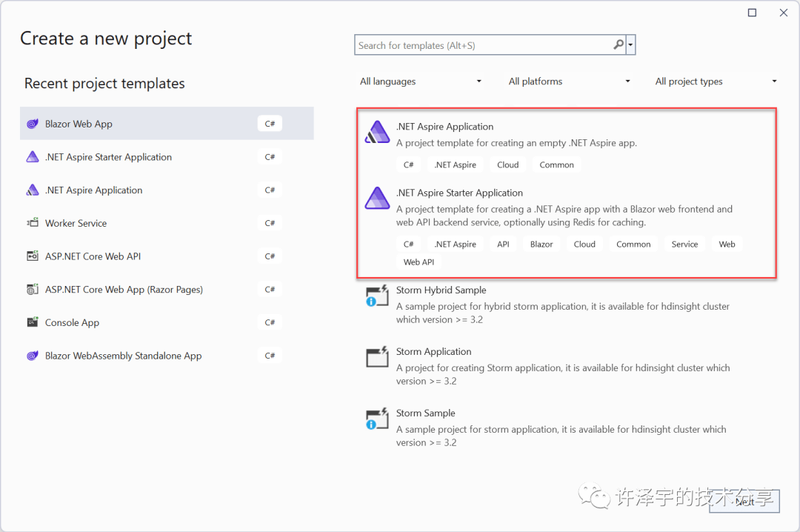The width and height of the screenshot is (800, 532).
Task: Click the Next button
Action: pyautogui.click(x=744, y=501)
